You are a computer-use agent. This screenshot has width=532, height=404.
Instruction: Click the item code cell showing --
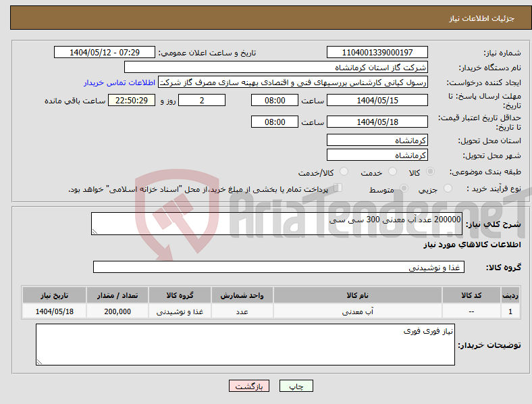point(471,311)
